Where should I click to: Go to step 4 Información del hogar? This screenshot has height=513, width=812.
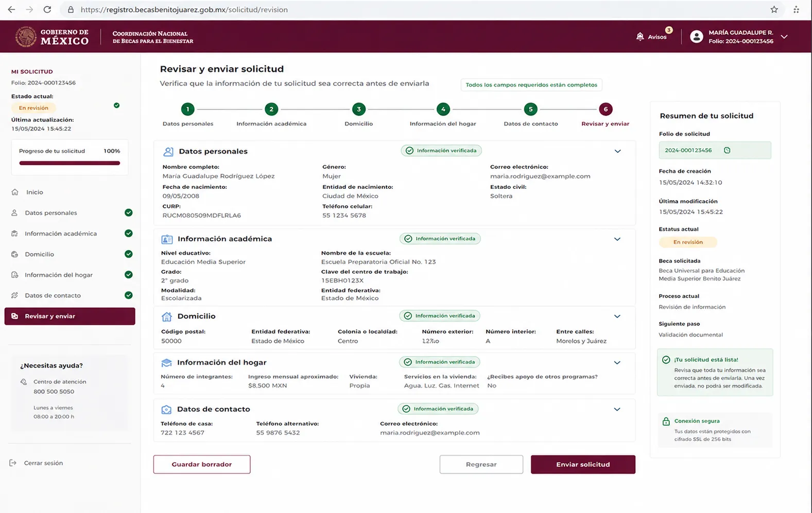[443, 109]
